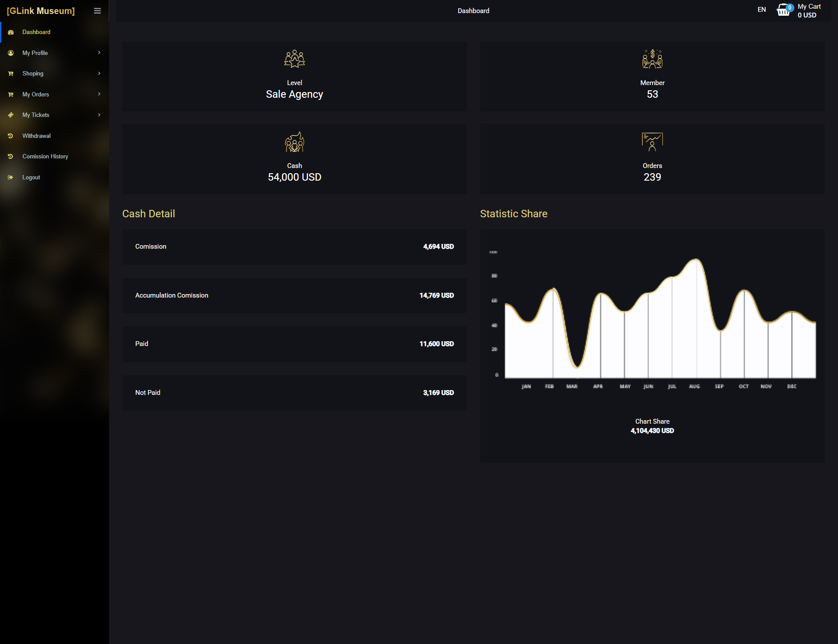
Task: Click the GLink Museum logo link
Action: point(41,11)
